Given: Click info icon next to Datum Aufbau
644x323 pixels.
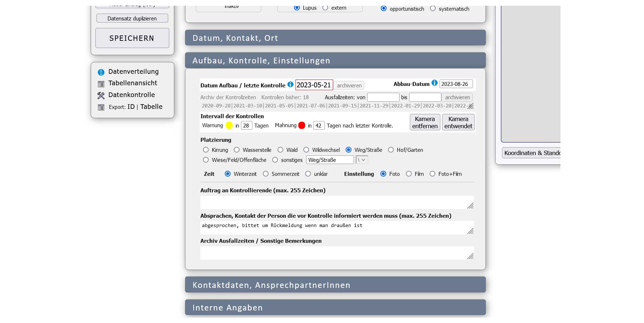Looking at the screenshot, I should (x=290, y=85).
